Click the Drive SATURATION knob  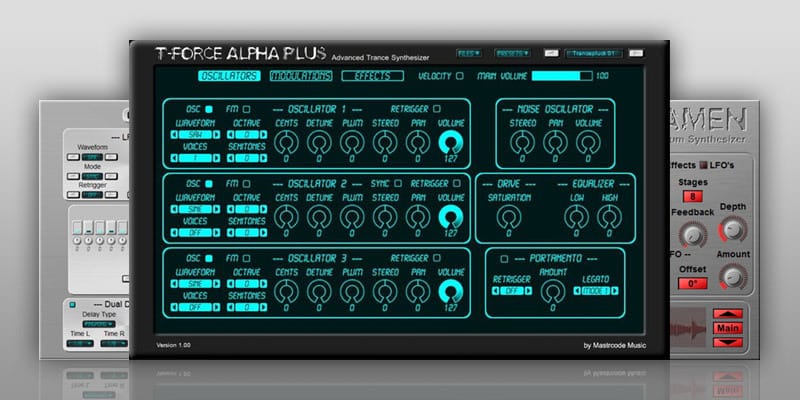pos(509,217)
